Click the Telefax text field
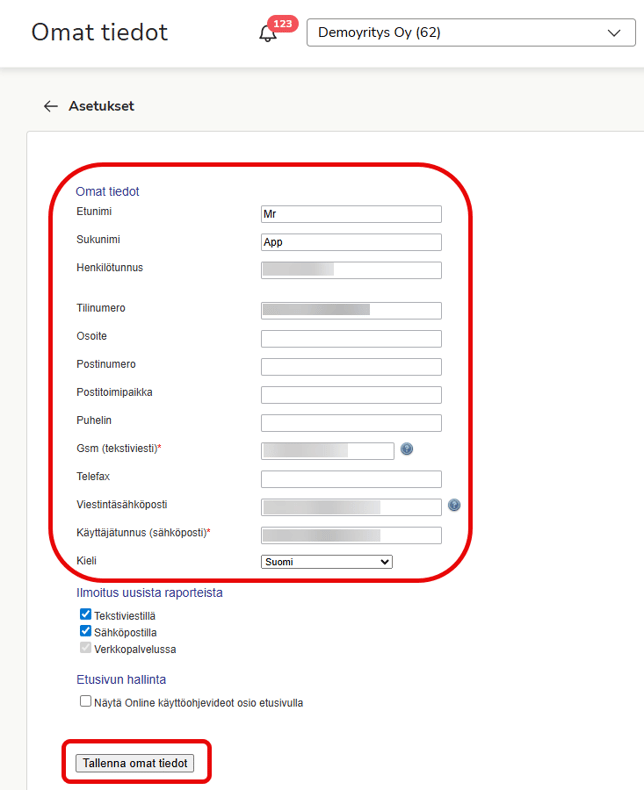Image resolution: width=644 pixels, height=790 pixels. coord(350,479)
